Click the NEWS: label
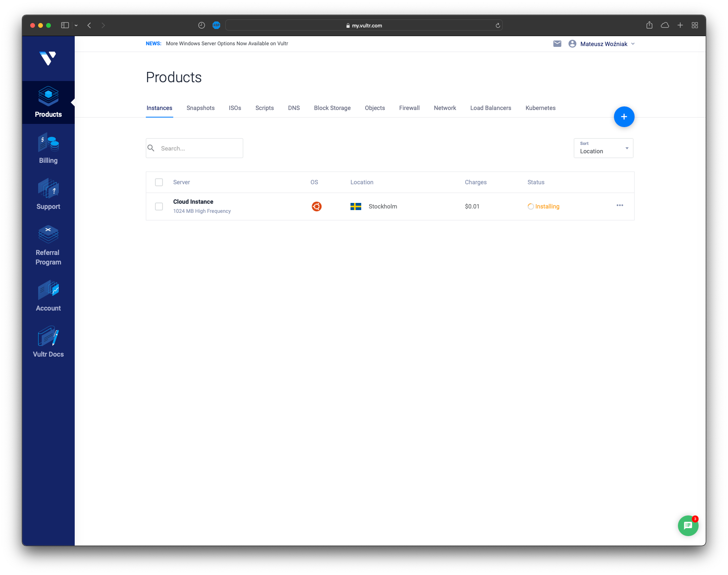728x575 pixels. [x=153, y=44]
